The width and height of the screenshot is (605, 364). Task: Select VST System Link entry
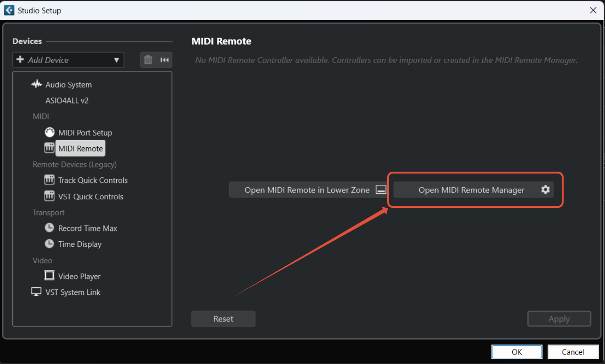click(73, 292)
